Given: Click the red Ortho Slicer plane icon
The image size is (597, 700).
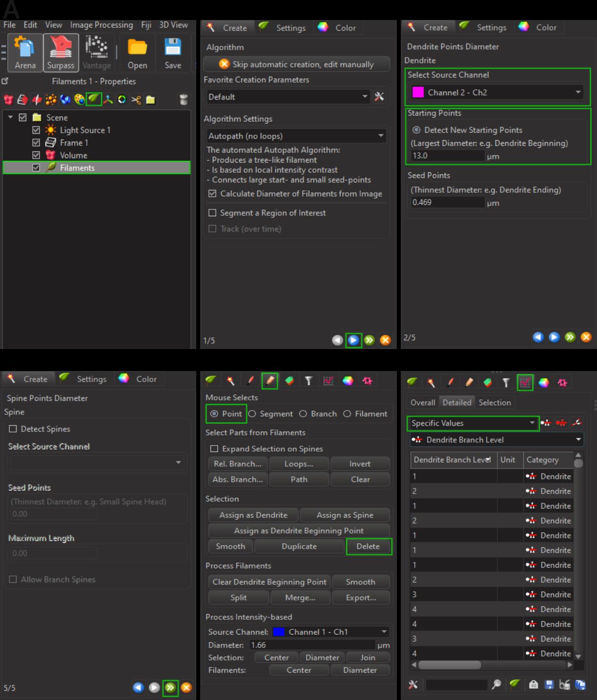Looking at the screenshot, I should click(37, 100).
